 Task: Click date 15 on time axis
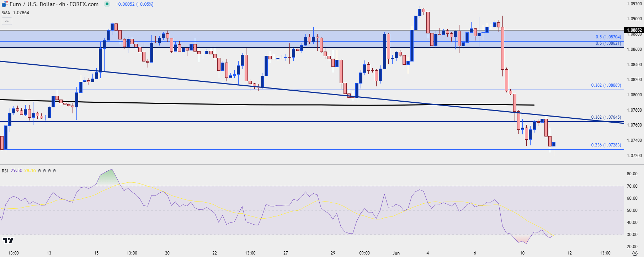(x=96, y=253)
